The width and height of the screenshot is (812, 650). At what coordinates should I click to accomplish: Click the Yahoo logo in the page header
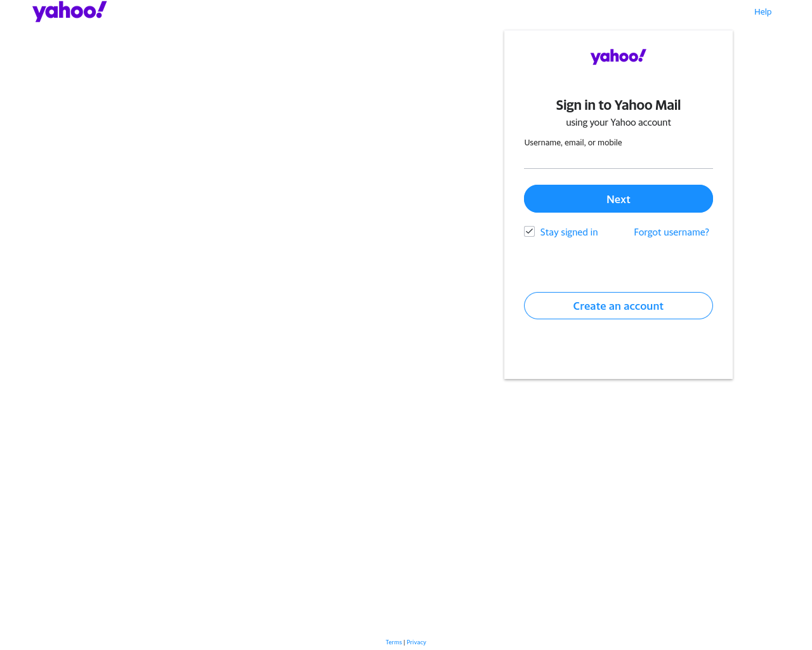pos(70,11)
